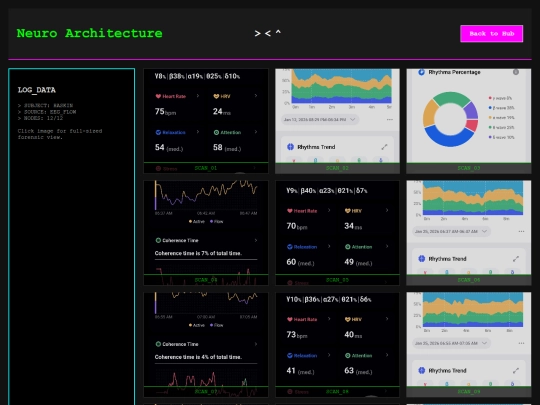
Task: Click the SCAN_06 label
Action: pos(469,280)
